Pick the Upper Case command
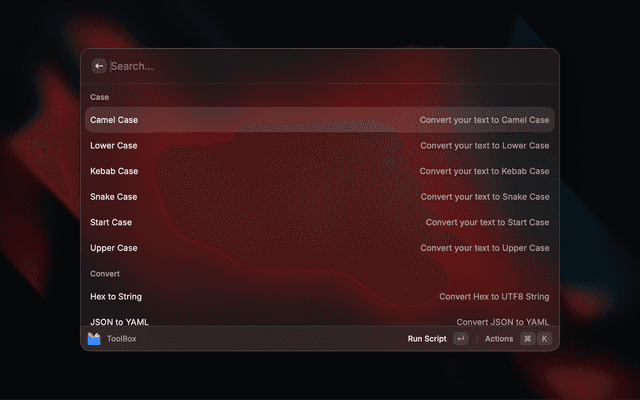The image size is (640, 400). point(320,248)
